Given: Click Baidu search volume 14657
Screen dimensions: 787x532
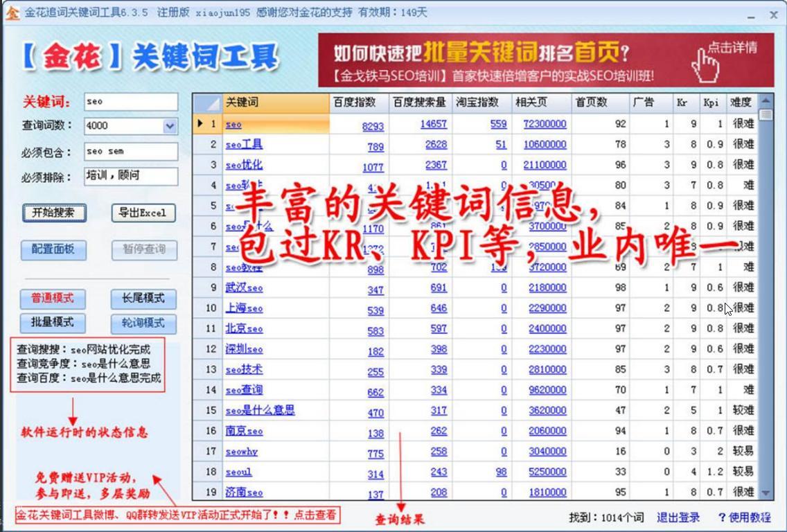Looking at the screenshot, I should click(434, 124).
